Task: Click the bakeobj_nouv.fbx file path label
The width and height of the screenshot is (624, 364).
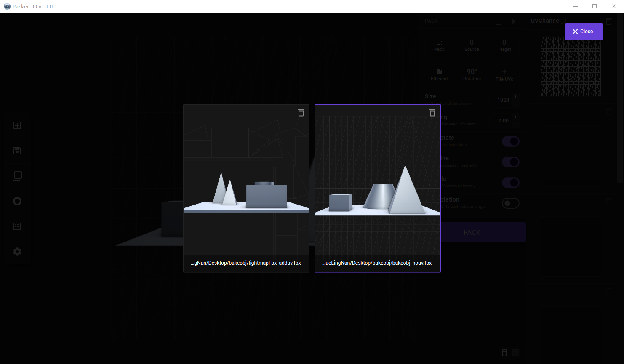Action: point(377,263)
